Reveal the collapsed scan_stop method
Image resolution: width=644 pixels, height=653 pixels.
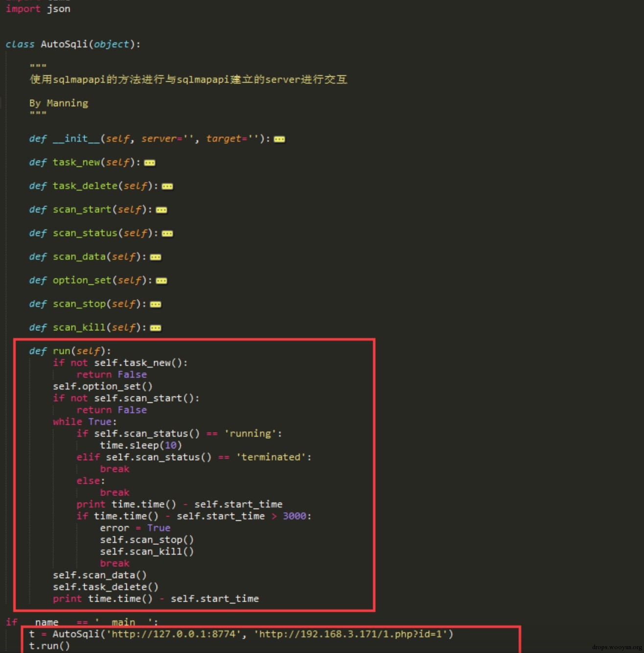(x=156, y=304)
